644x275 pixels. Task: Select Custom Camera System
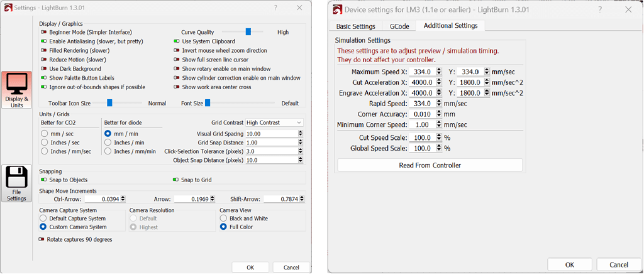coord(43,227)
